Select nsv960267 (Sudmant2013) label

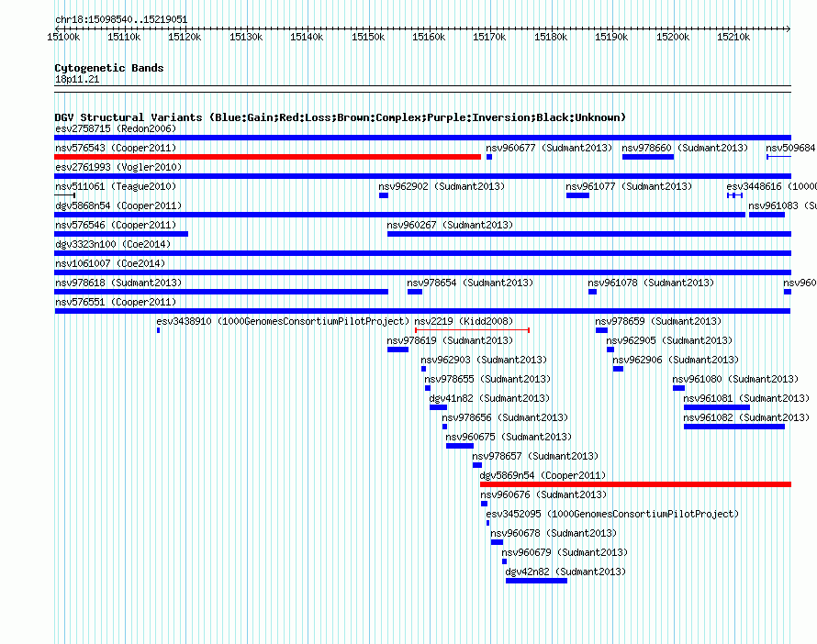tap(450, 225)
